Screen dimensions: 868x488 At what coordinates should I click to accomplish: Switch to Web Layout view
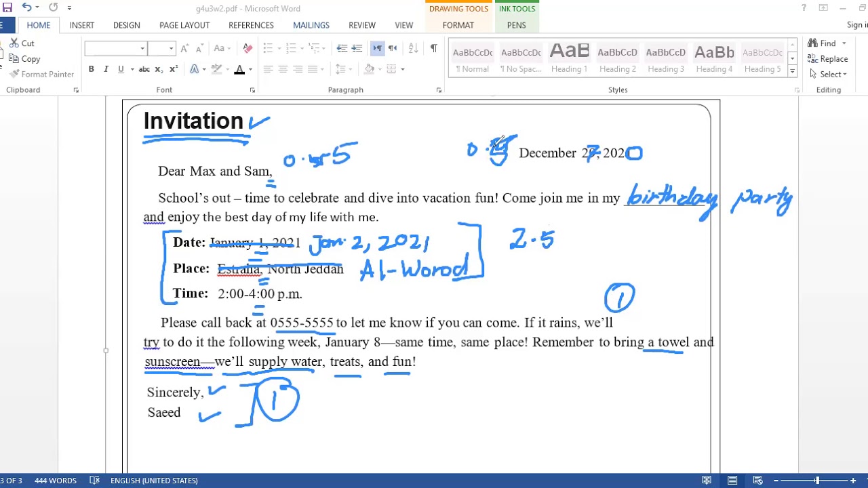pos(758,481)
